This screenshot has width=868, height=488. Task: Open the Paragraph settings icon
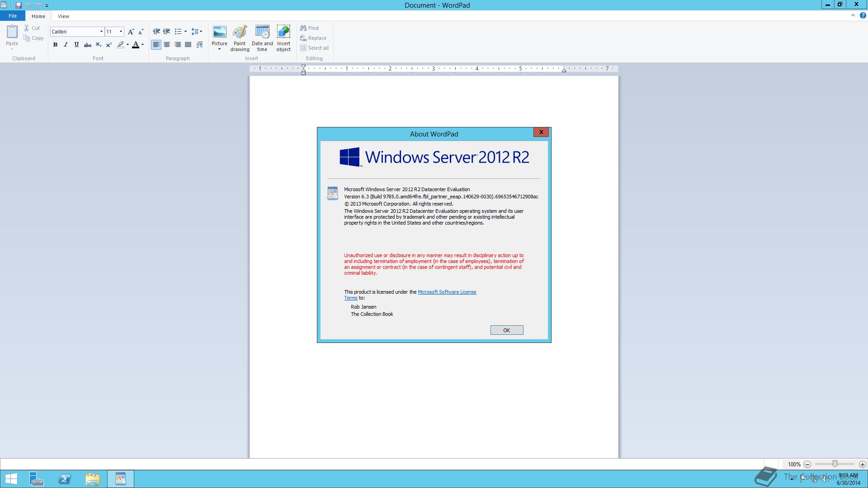point(199,45)
